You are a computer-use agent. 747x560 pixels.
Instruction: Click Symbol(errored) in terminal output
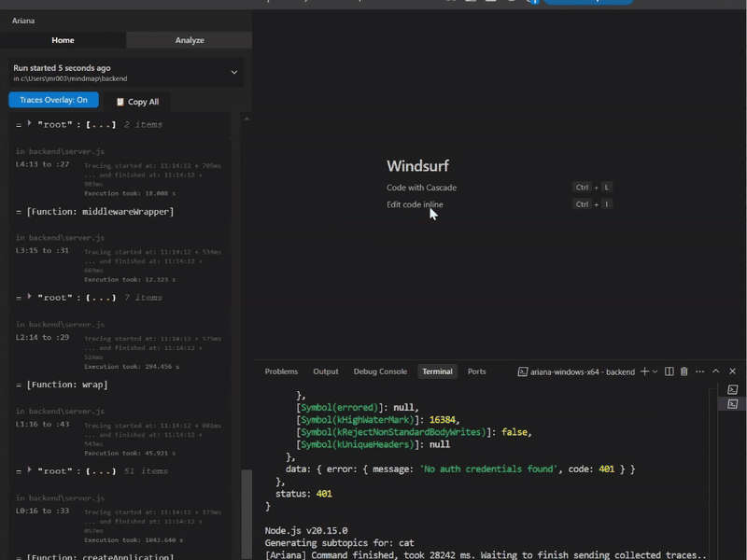coord(339,407)
